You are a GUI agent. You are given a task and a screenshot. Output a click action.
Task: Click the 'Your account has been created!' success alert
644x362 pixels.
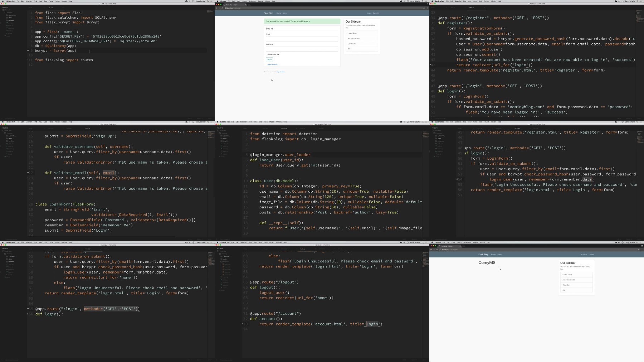[302, 21]
